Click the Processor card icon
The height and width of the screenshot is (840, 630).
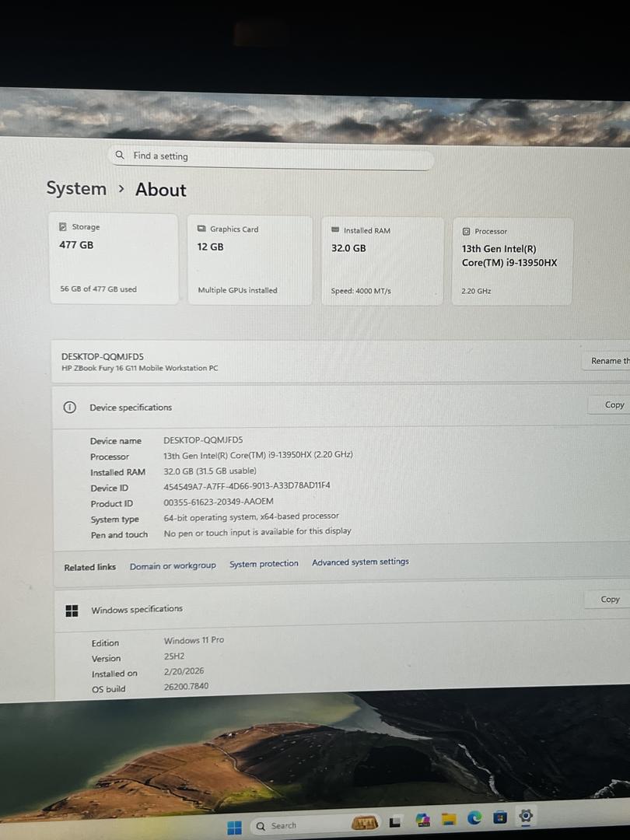click(x=466, y=232)
